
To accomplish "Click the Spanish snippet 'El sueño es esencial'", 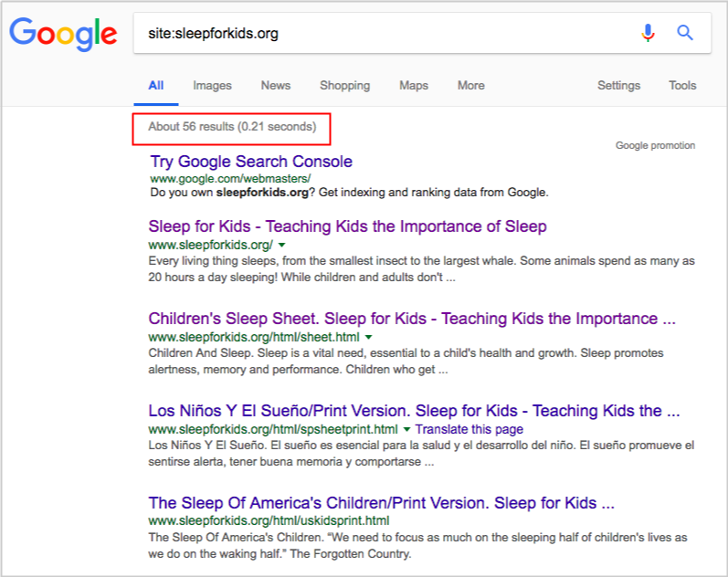I will (421, 454).
